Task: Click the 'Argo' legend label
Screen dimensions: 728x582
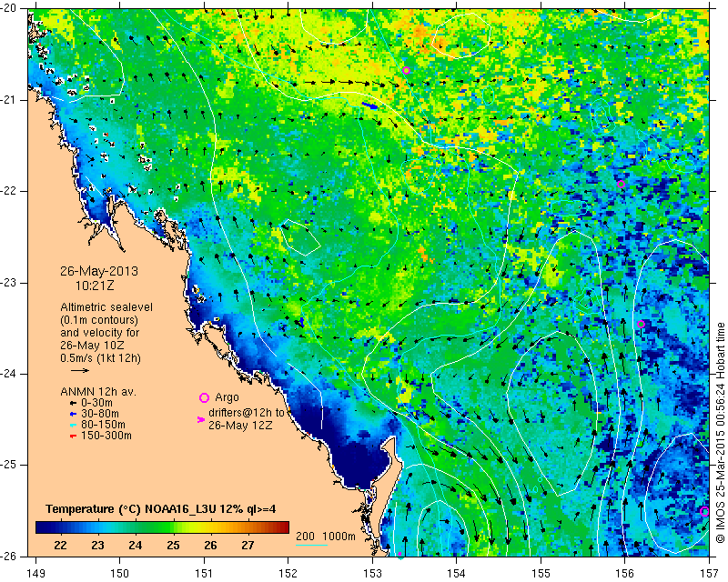Action: coord(227,397)
